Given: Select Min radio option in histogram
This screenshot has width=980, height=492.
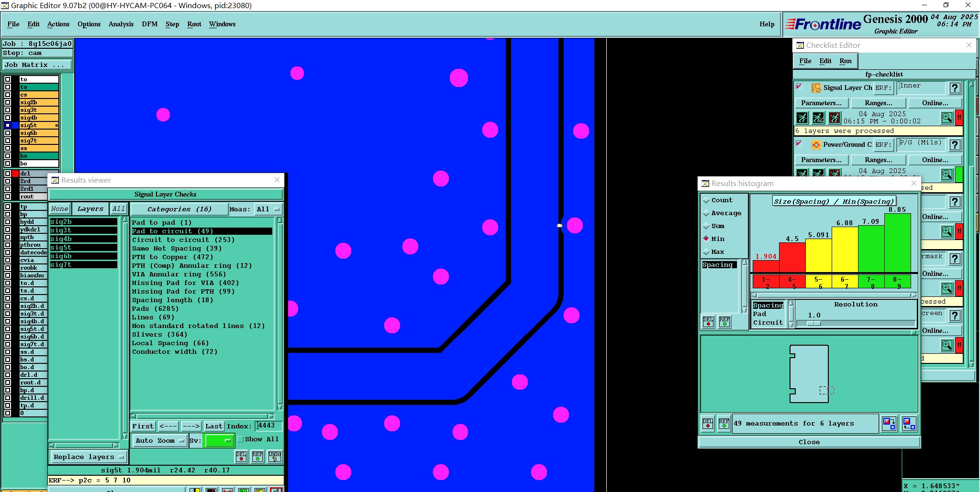Looking at the screenshot, I should [x=706, y=239].
